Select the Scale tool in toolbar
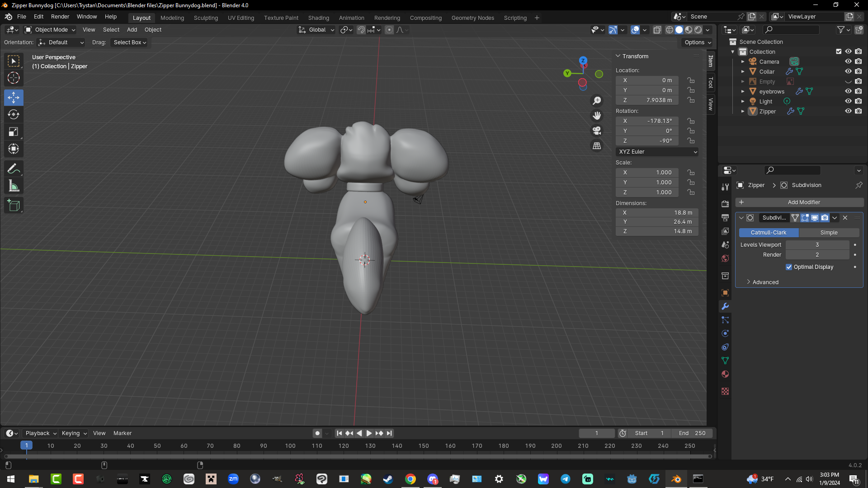The width and height of the screenshot is (868, 488). click(x=14, y=132)
